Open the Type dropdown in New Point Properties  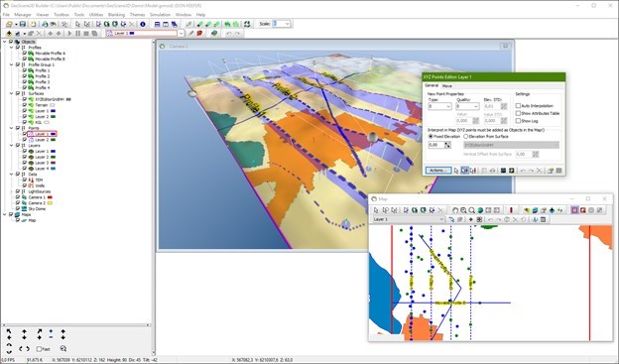439,106
